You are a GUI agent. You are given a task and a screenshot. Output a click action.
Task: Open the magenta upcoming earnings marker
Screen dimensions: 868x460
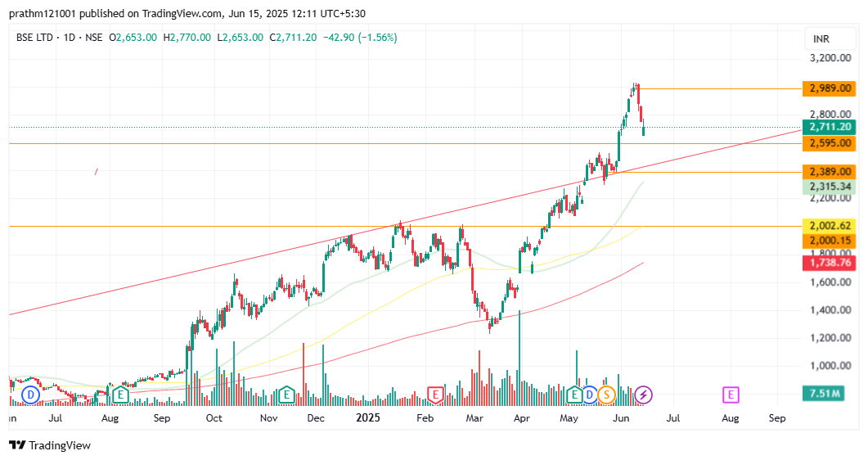click(x=731, y=395)
